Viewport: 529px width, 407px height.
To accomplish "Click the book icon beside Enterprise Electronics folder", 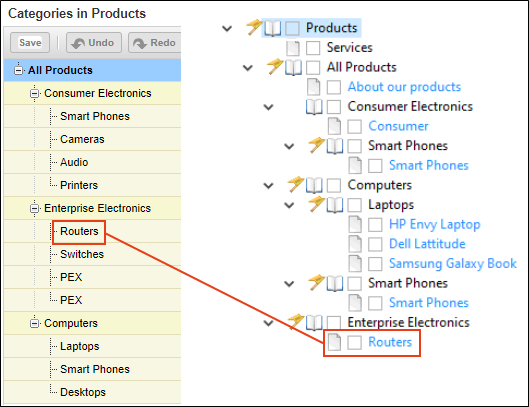I will click(314, 323).
